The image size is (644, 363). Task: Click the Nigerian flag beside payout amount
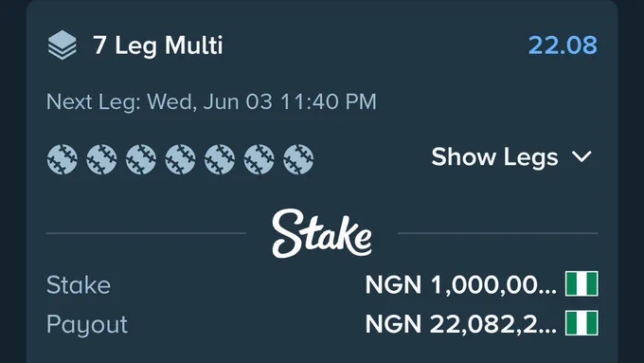click(581, 323)
